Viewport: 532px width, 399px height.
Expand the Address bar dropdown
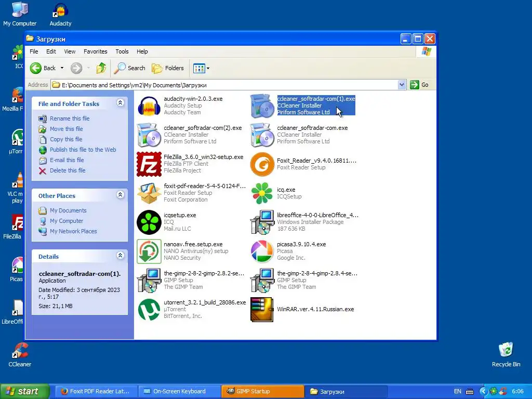tap(402, 85)
